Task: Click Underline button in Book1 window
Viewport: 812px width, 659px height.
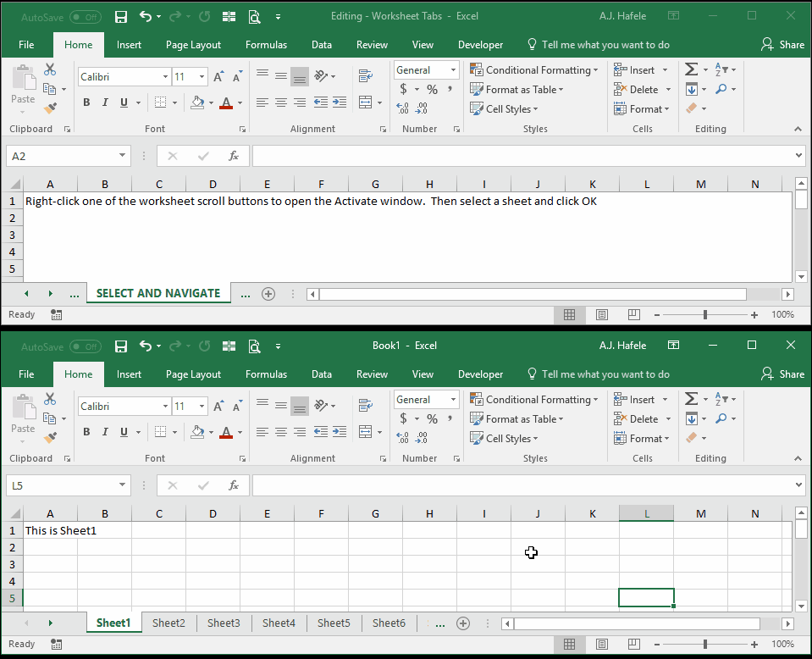Action: coord(124,432)
